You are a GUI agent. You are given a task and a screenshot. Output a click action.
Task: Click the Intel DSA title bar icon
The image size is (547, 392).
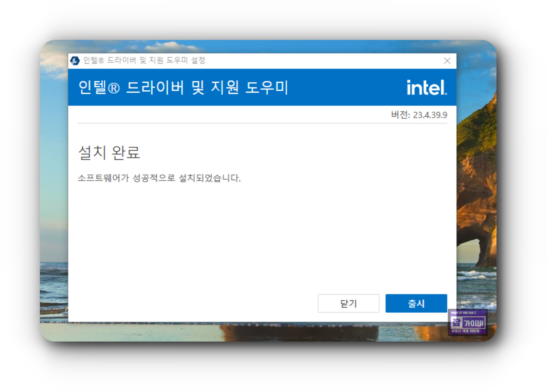tap(75, 61)
